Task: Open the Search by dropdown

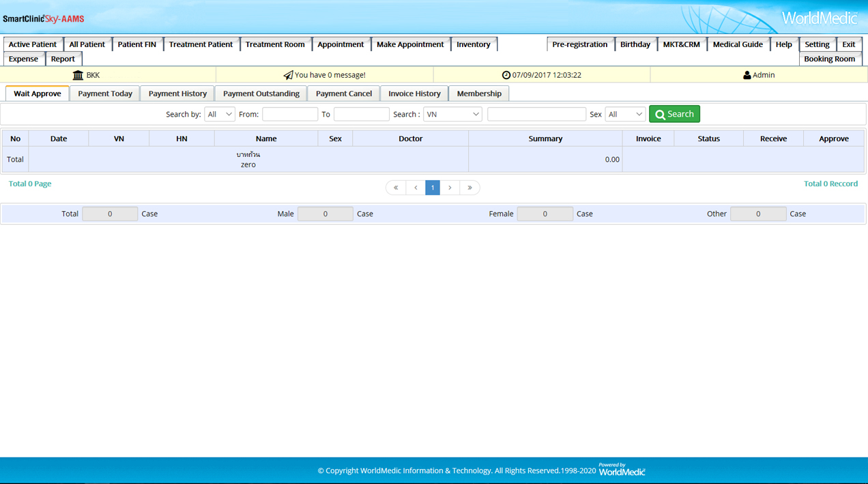Action: pyautogui.click(x=220, y=115)
